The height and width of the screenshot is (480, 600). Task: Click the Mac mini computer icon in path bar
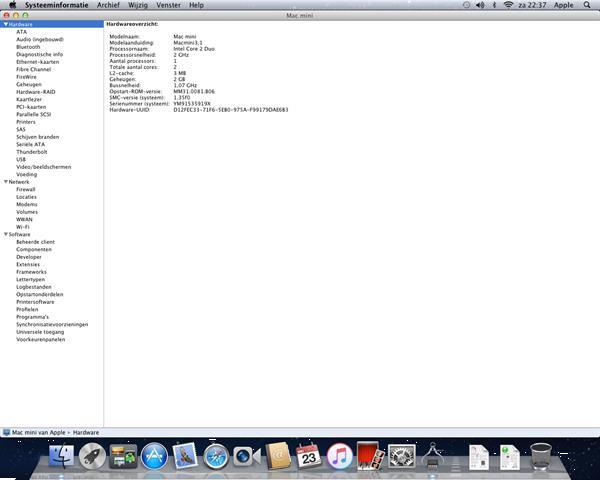coord(6,433)
